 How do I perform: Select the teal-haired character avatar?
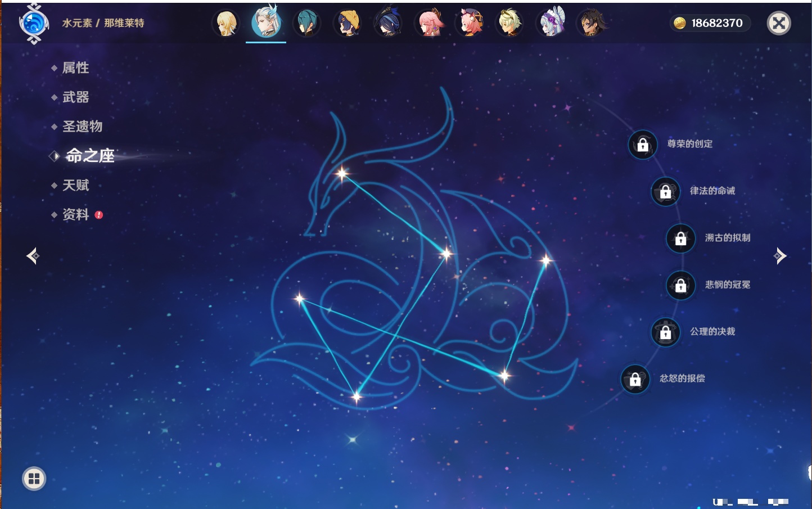(307, 24)
